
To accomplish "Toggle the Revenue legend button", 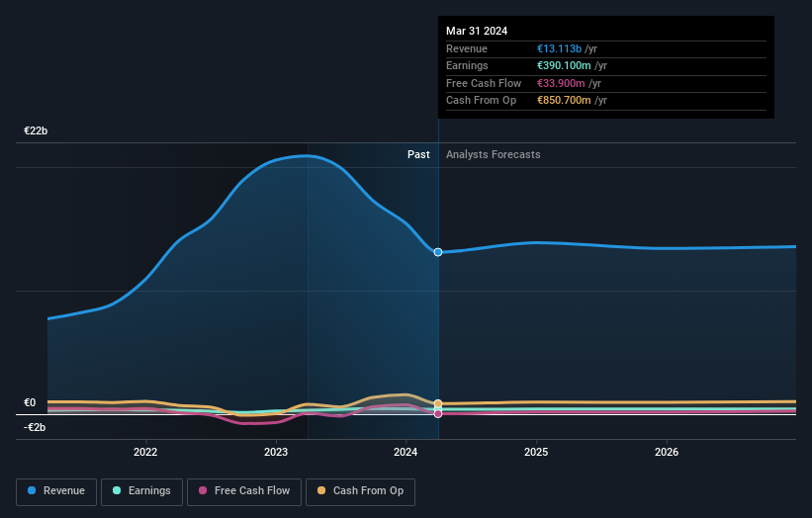I will pyautogui.click(x=56, y=491).
